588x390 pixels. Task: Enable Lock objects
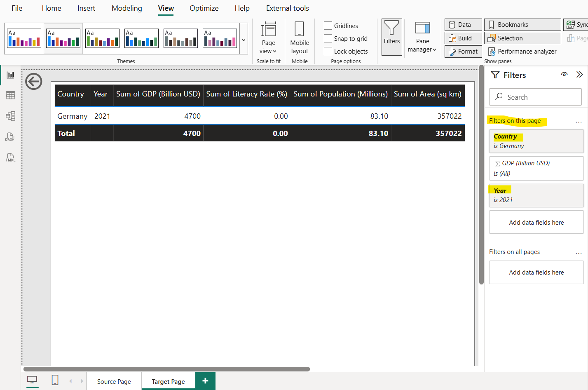point(328,51)
